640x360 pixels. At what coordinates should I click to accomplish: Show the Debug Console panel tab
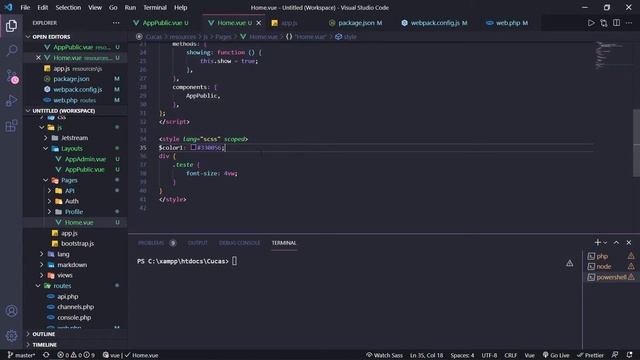pos(239,243)
